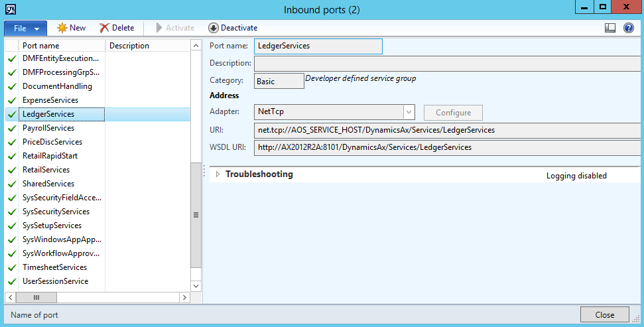The image size is (644, 327).
Task: Click the green checkmark beside TimesheetServices
Action: click(11, 267)
